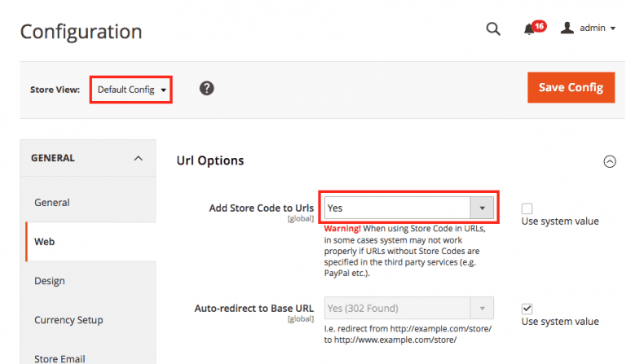Click the red notification count badge
The width and height of the screenshot is (626, 364).
click(540, 26)
